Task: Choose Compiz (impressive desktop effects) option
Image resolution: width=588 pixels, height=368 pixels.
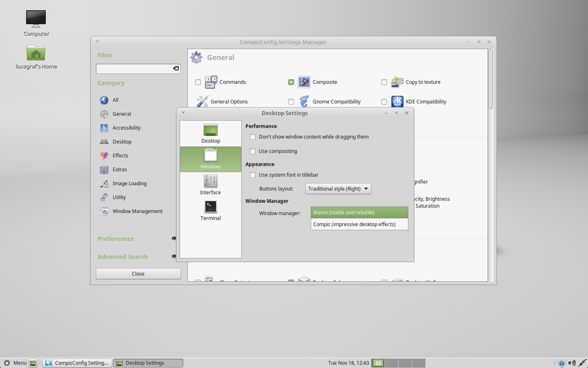Action: tap(359, 224)
